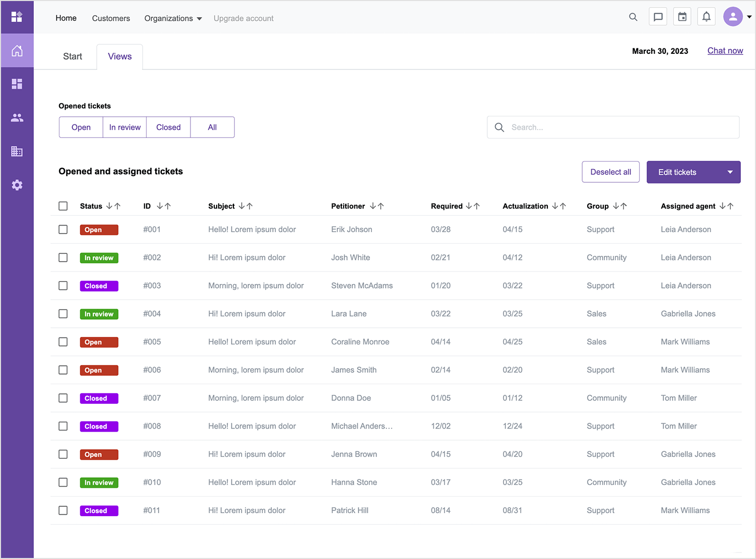Click the Deselect all button

point(611,172)
